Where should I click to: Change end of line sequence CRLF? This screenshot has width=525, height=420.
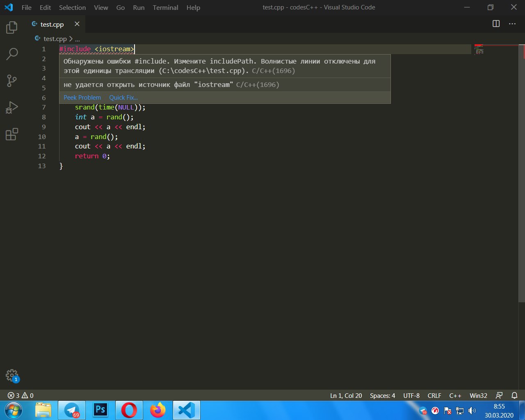pos(434,395)
